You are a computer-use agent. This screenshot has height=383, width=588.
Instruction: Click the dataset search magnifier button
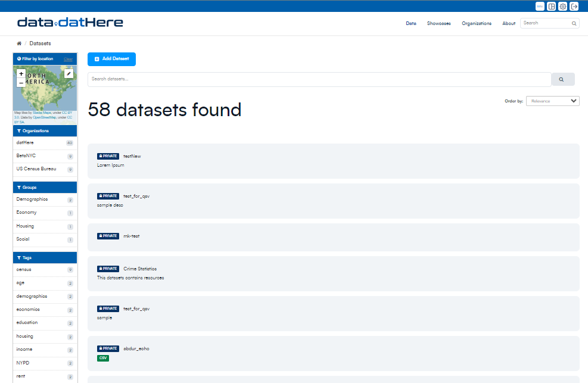tap(562, 79)
